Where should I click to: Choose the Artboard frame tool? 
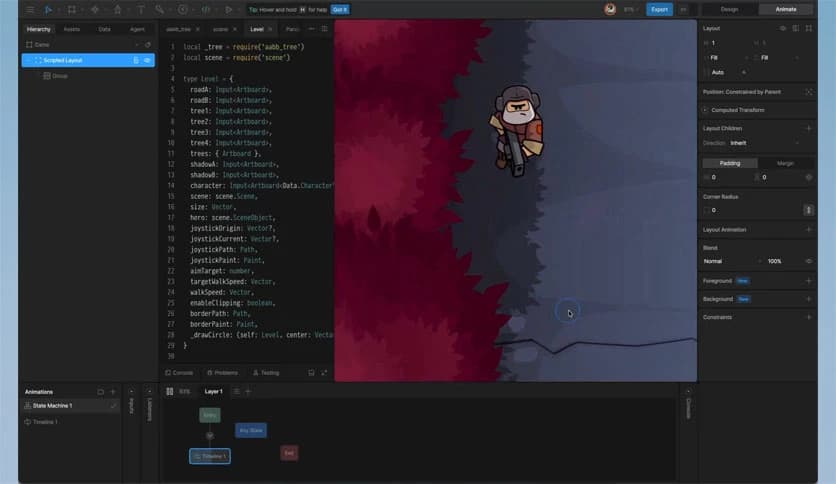click(71, 10)
